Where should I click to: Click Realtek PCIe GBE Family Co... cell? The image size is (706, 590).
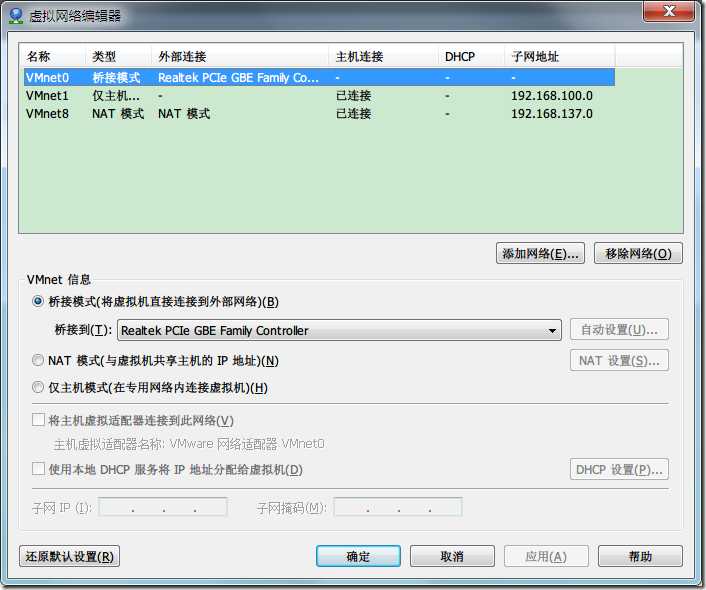coord(238,77)
